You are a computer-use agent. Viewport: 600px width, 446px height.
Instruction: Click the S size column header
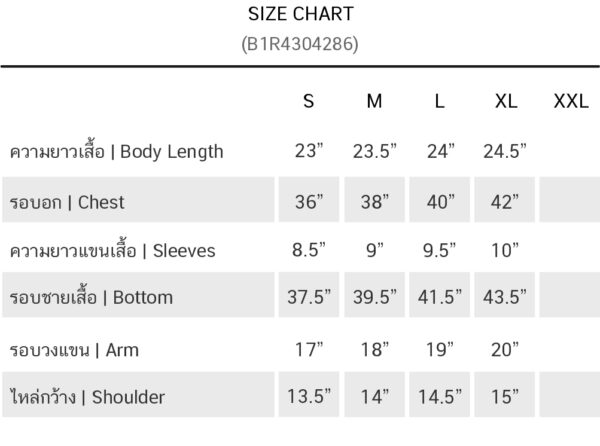(x=308, y=101)
